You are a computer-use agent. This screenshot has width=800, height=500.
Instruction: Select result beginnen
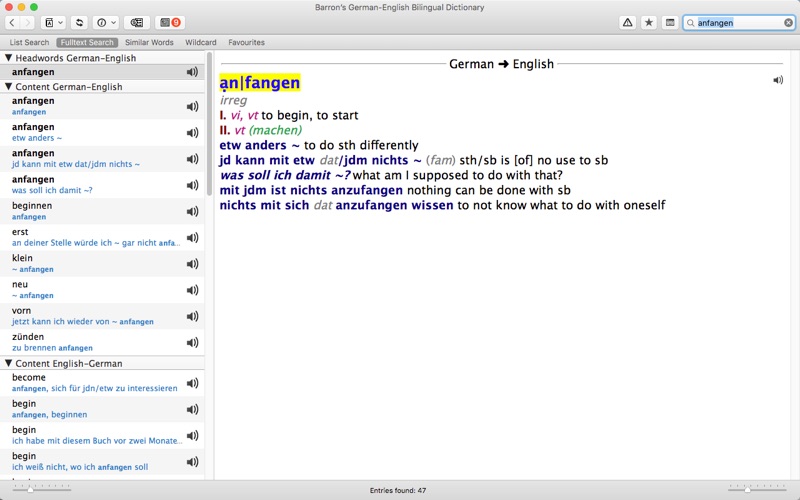pyautogui.click(x=102, y=211)
